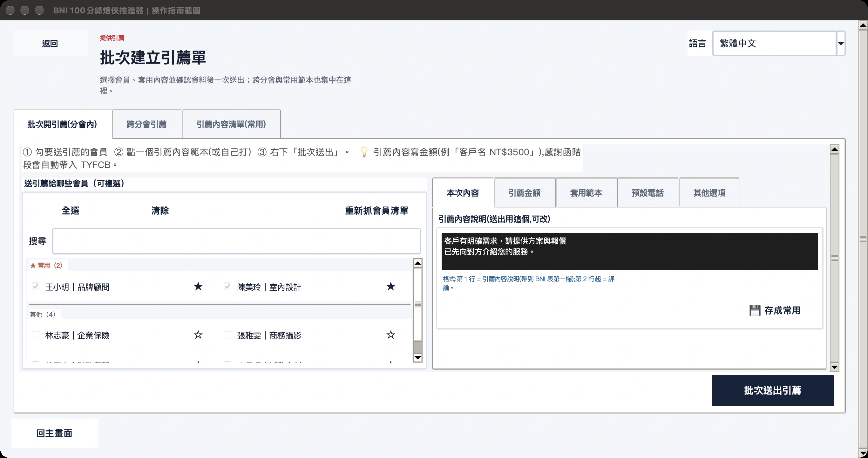Click 清除 to clear member selection
The height and width of the screenshot is (458, 868).
pos(160,211)
